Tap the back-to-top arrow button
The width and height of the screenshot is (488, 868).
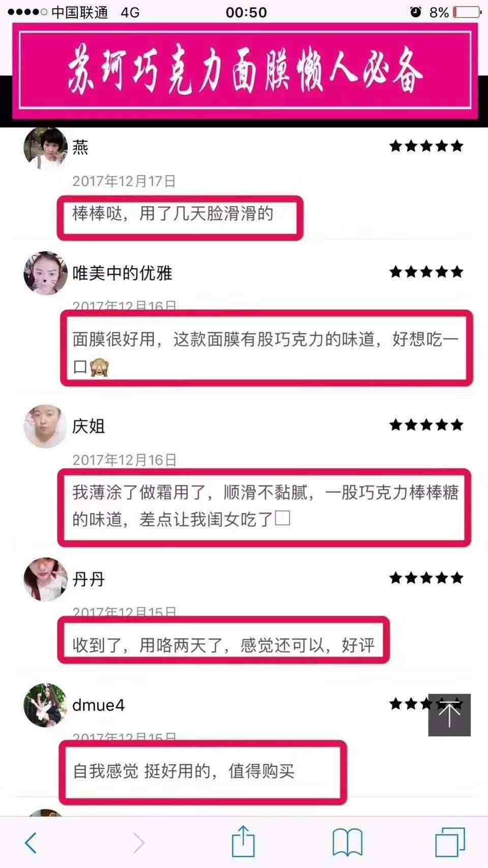coord(449,715)
